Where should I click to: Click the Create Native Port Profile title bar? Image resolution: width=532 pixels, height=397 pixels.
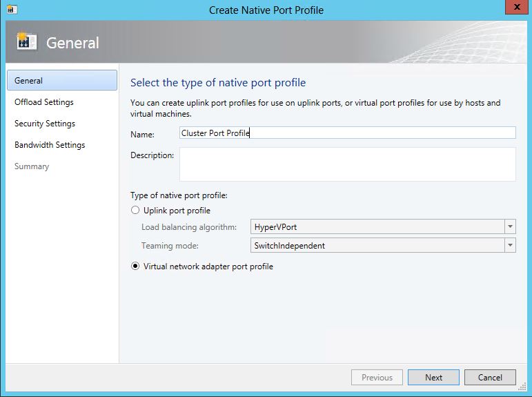266,10
